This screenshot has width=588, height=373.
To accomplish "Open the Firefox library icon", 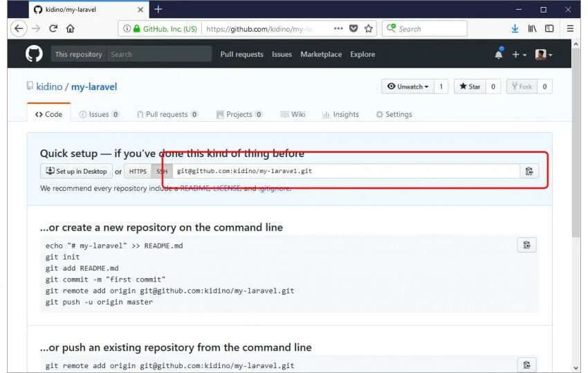I will click(532, 28).
